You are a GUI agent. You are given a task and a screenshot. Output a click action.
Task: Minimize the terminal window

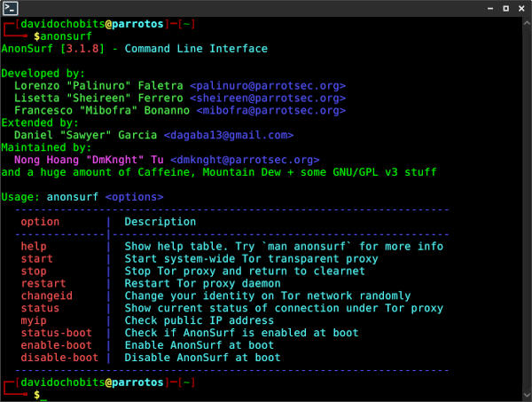coord(490,9)
